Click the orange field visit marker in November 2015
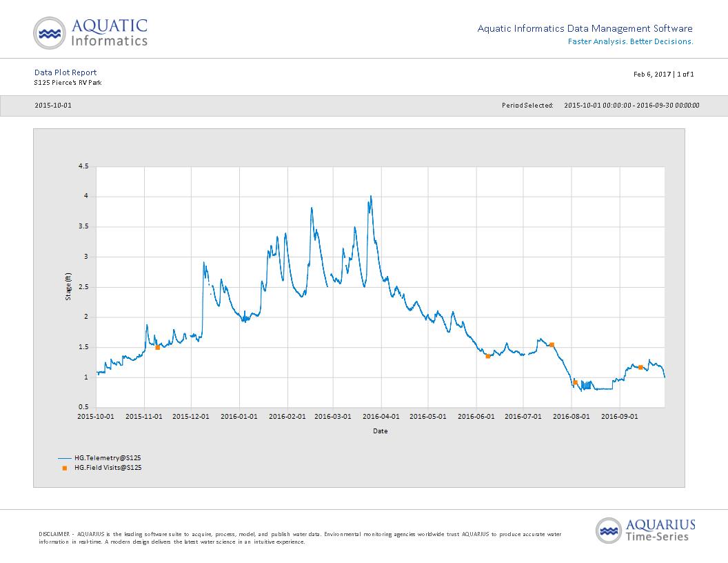This screenshot has width=728, height=563. click(157, 348)
